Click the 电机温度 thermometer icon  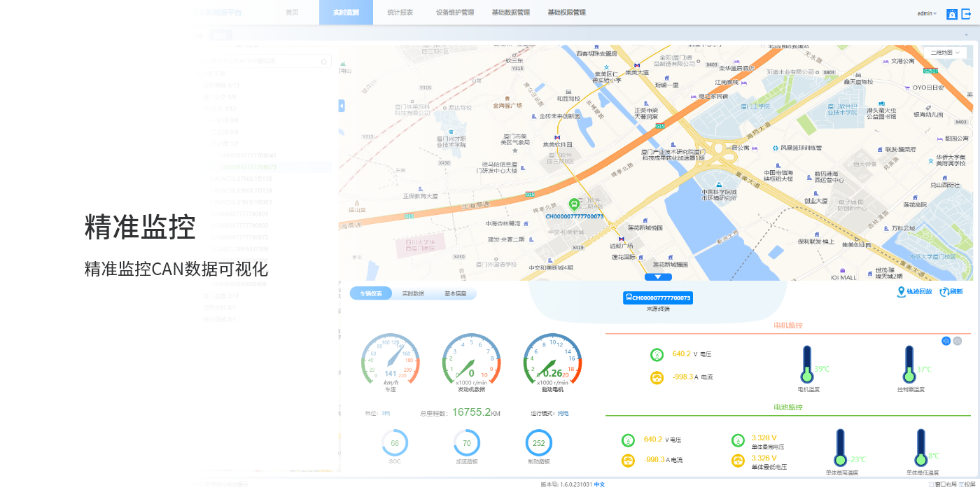coord(807,365)
